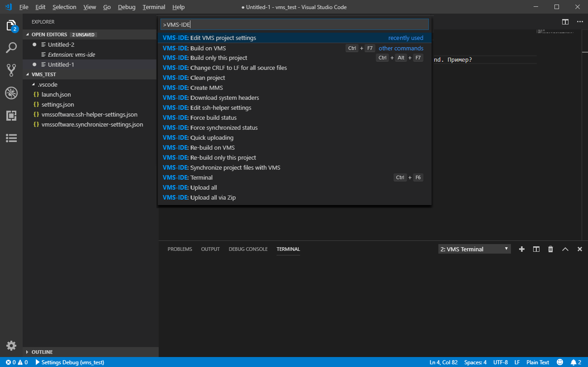Expand the Outline section
Image resolution: width=588 pixels, height=367 pixels.
point(42,352)
